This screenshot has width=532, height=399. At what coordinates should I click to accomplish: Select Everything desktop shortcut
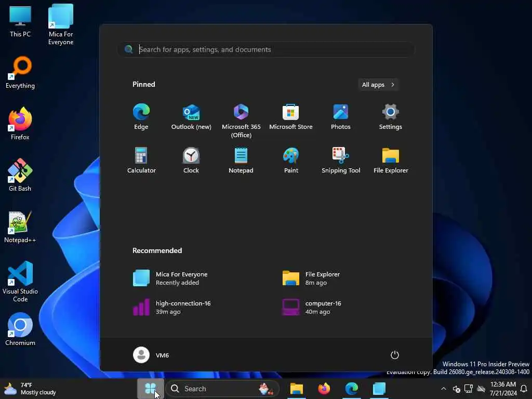coord(20,73)
